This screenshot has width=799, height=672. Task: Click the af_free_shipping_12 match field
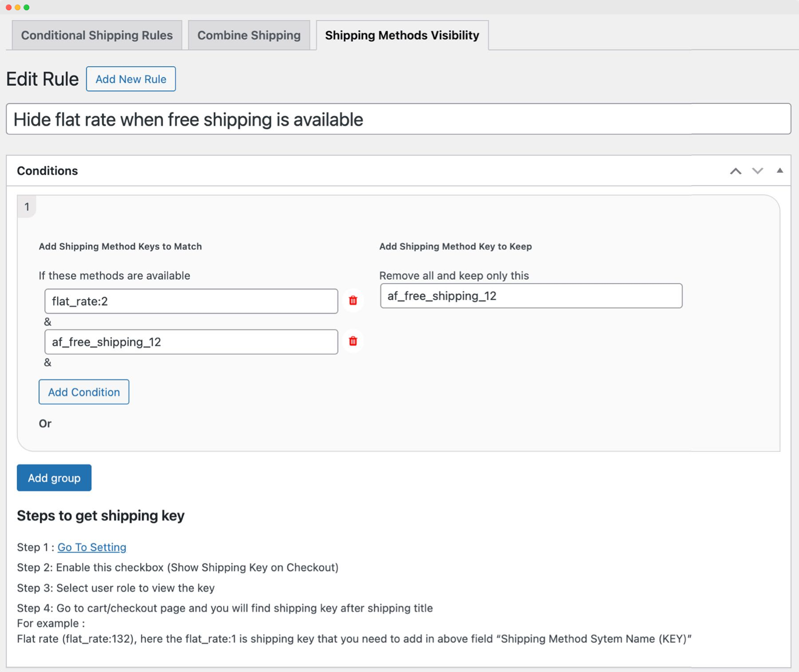pos(191,341)
